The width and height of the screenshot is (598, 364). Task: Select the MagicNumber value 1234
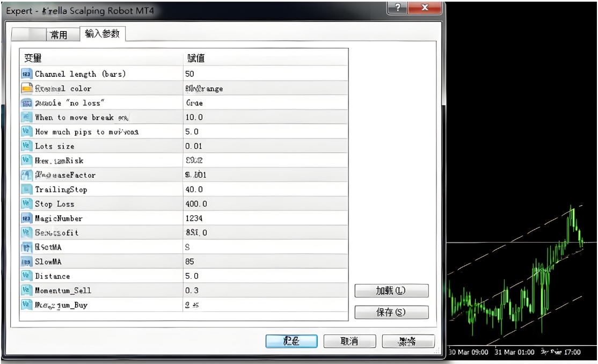click(194, 219)
